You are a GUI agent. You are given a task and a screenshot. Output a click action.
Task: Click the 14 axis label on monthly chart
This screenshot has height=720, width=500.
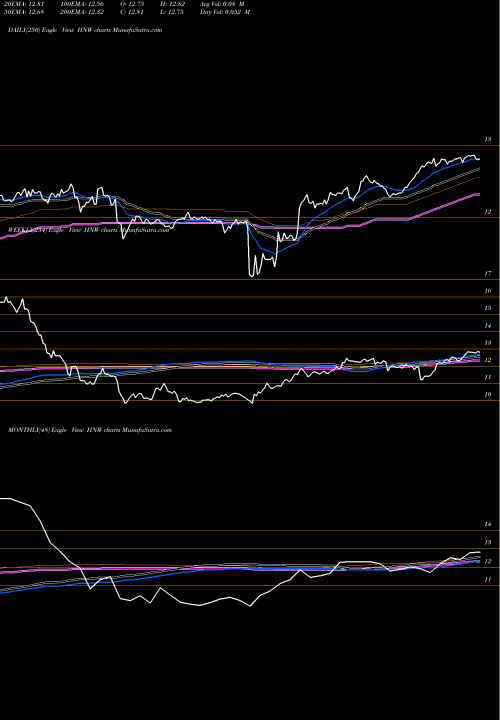click(489, 524)
